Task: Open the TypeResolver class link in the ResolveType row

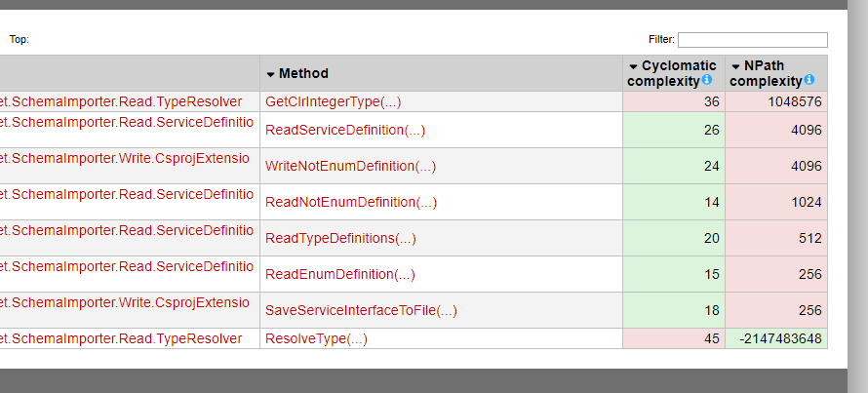Action: click(121, 338)
